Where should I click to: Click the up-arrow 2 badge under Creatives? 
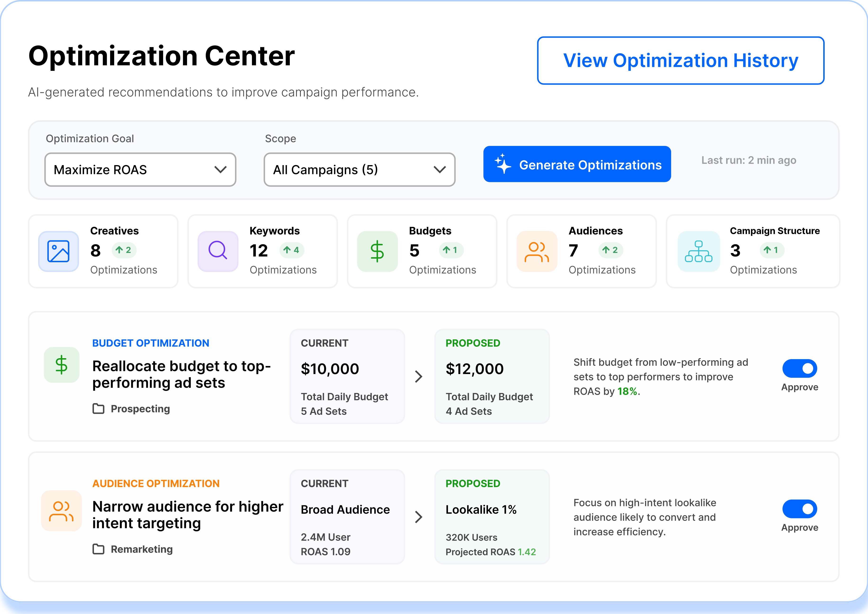point(124,250)
